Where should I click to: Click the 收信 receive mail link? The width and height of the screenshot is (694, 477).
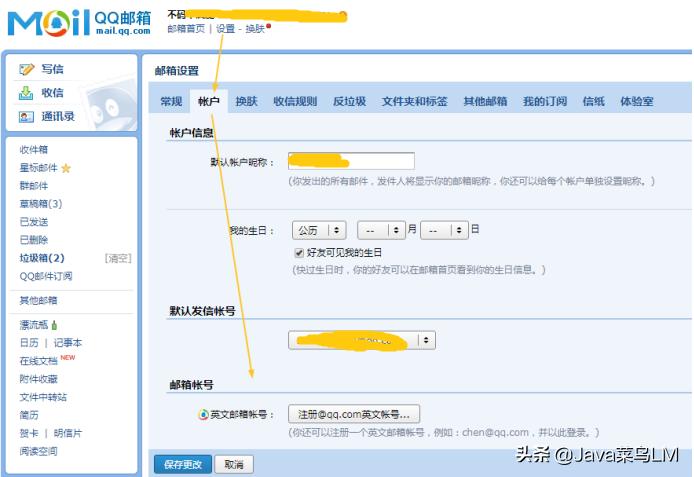(x=52, y=93)
